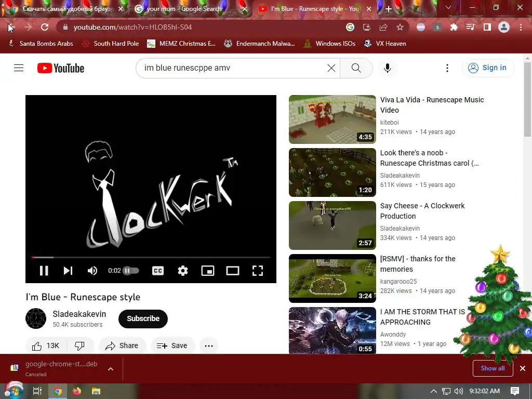This screenshot has height=399, width=532.
Task: Show hidden system tray icons
Action: point(434,391)
